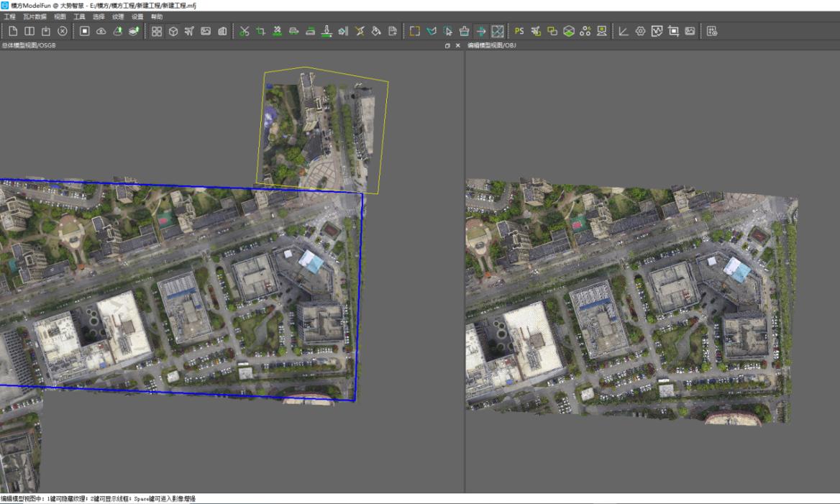This screenshot has height=504, width=840.
Task: Click the layers with up-arrow icon
Action: (134, 31)
